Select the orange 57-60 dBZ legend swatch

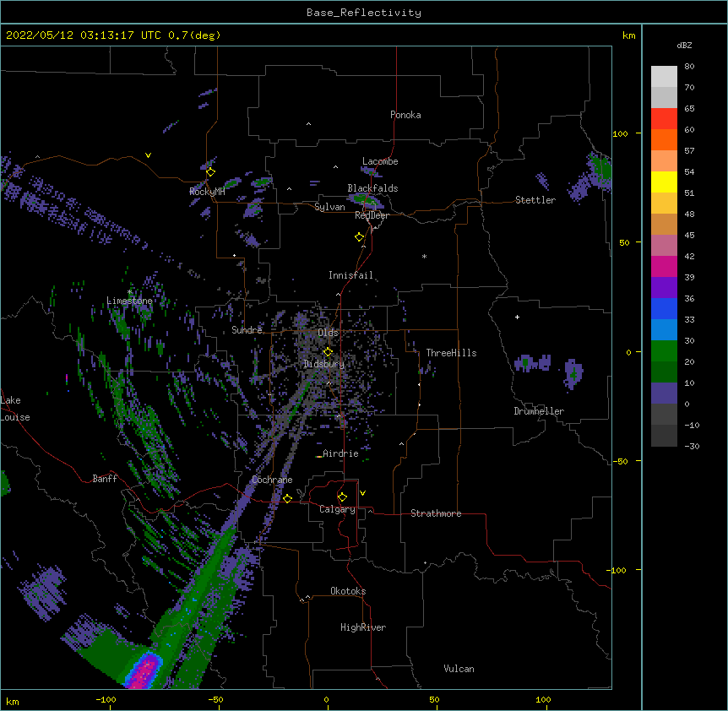pyautogui.click(x=664, y=139)
